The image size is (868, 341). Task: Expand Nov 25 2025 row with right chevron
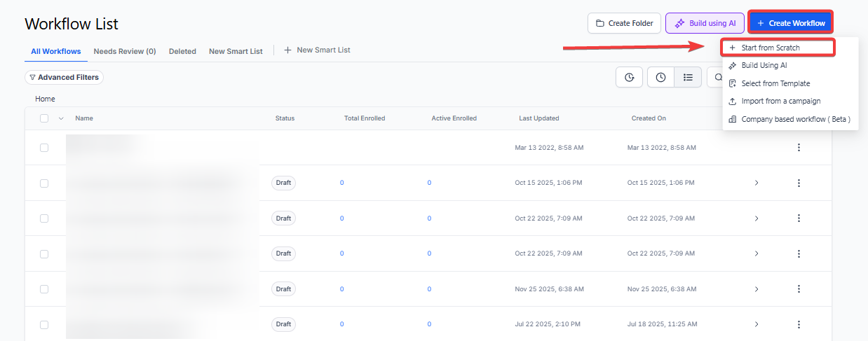click(756, 289)
